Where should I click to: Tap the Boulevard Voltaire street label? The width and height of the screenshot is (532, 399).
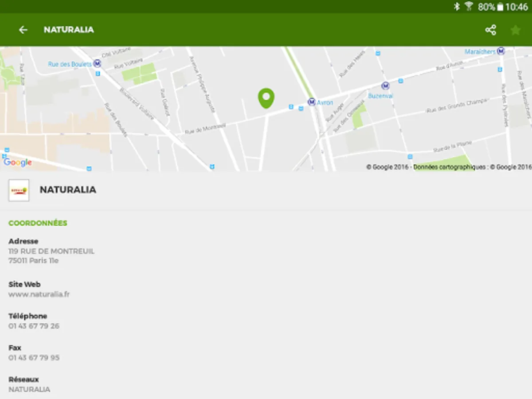137,104
